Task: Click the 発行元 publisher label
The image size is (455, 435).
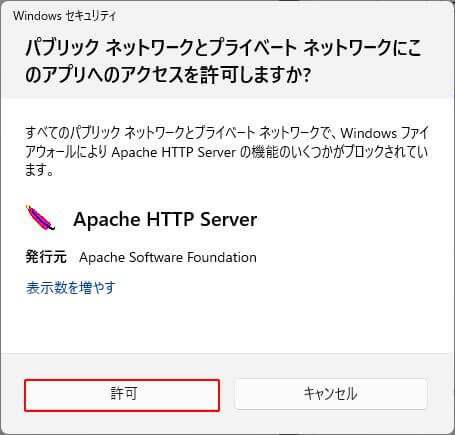Action: (46, 257)
